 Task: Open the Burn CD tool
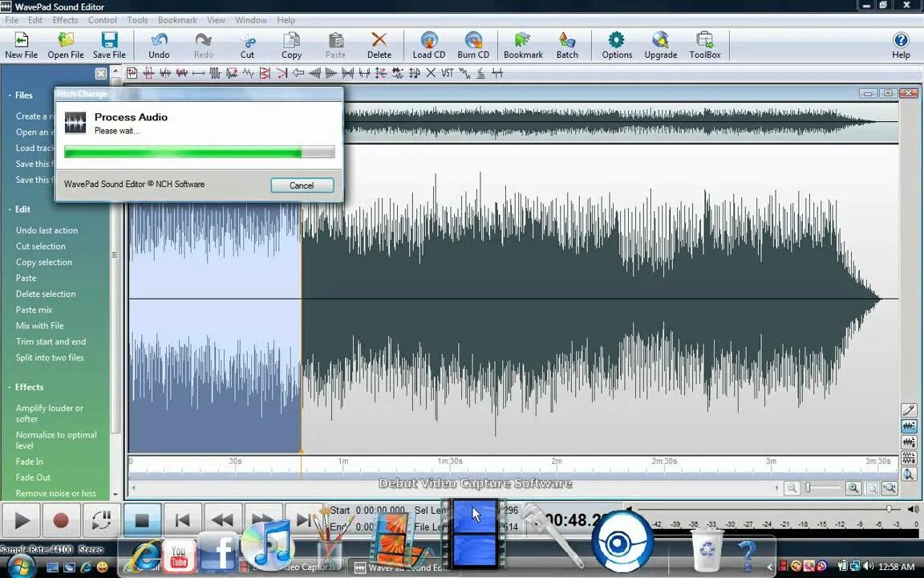(473, 46)
